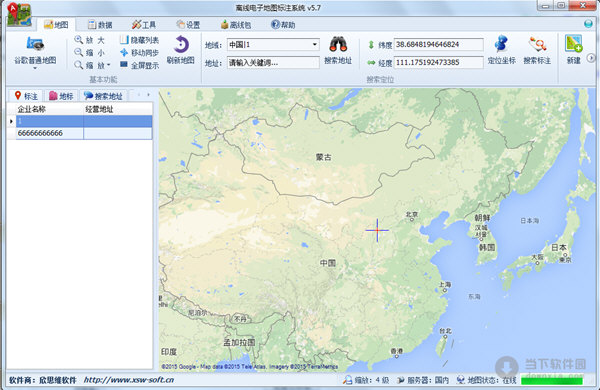Switch to the 数据 ribbon tab
Image resolution: width=600 pixels, height=390 pixels.
[x=100, y=25]
